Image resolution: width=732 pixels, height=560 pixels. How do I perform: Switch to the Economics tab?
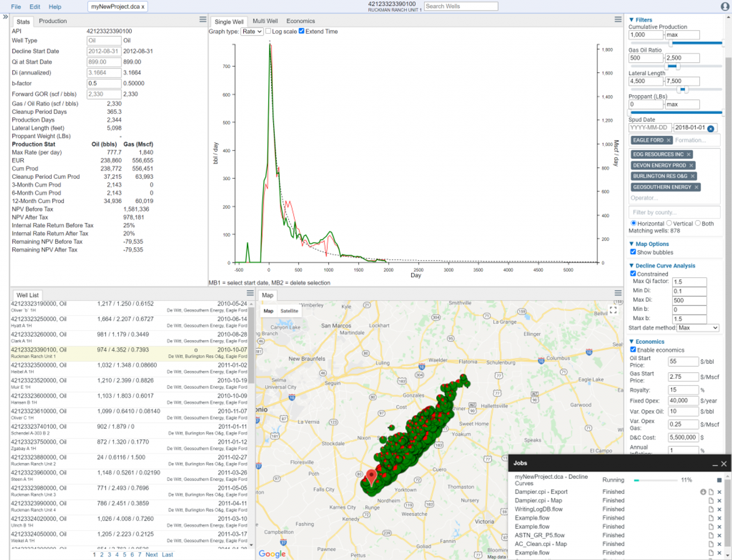(300, 21)
